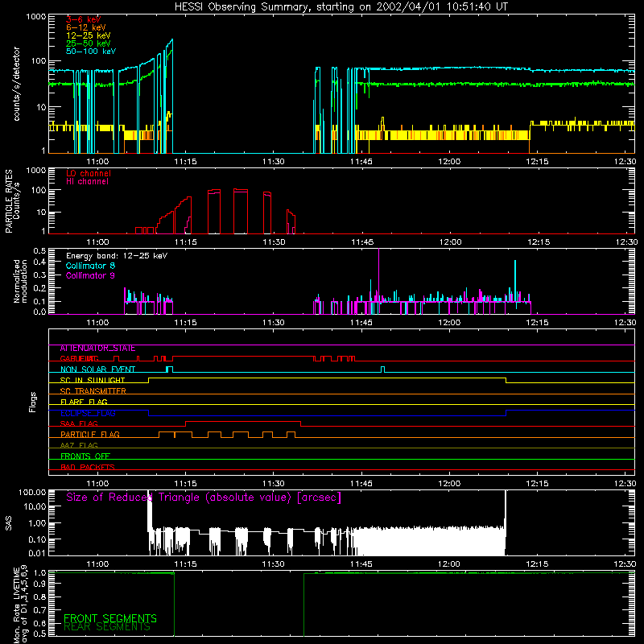
Task: Select the SAA_FLAG label
Action: [79, 424]
